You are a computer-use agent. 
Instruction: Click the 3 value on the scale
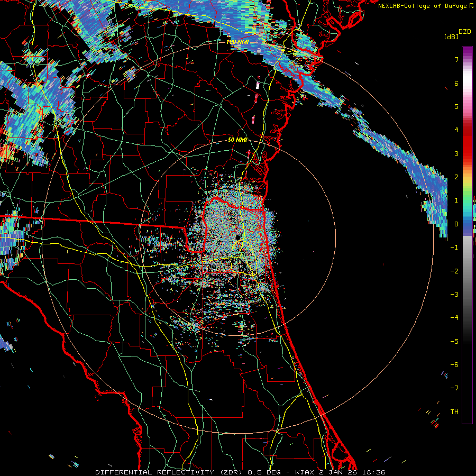click(x=456, y=153)
